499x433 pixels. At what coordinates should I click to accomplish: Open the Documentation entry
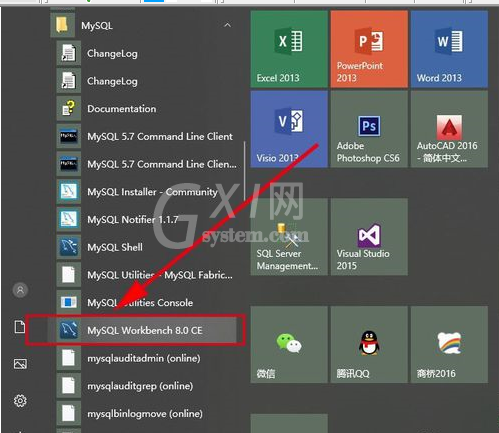point(122,109)
